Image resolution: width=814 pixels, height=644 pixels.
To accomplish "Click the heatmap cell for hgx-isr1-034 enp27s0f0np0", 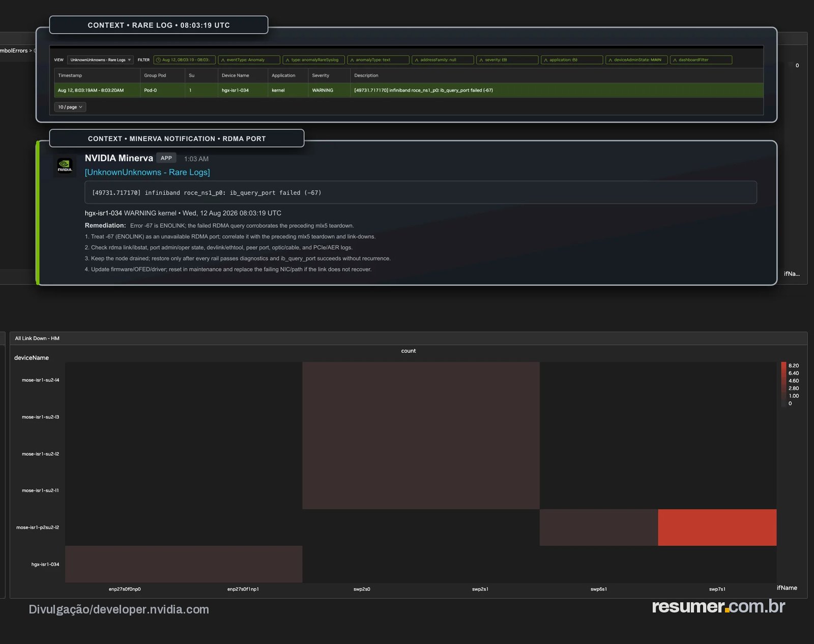I will point(125,564).
